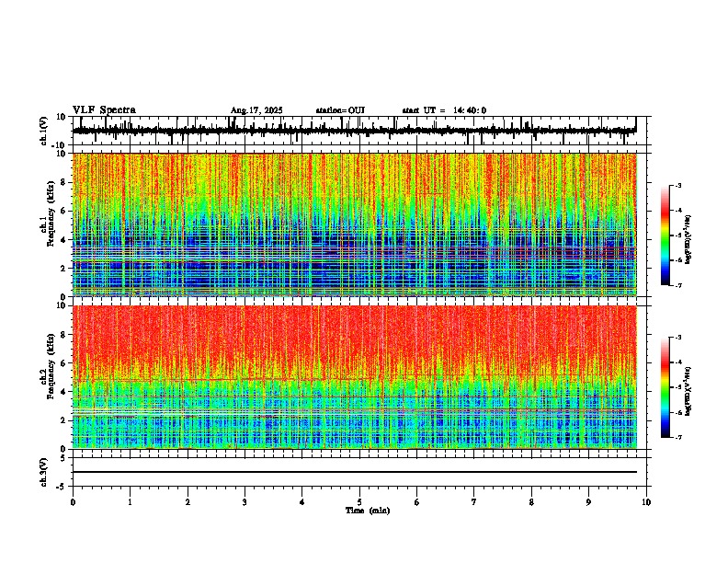The height and width of the screenshot is (563, 728).
Task: Click the ch.2 color bar log(PSD) label
Action: point(688,391)
